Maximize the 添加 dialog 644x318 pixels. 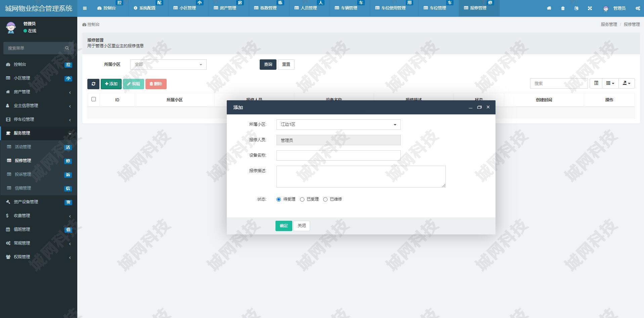[x=479, y=107]
